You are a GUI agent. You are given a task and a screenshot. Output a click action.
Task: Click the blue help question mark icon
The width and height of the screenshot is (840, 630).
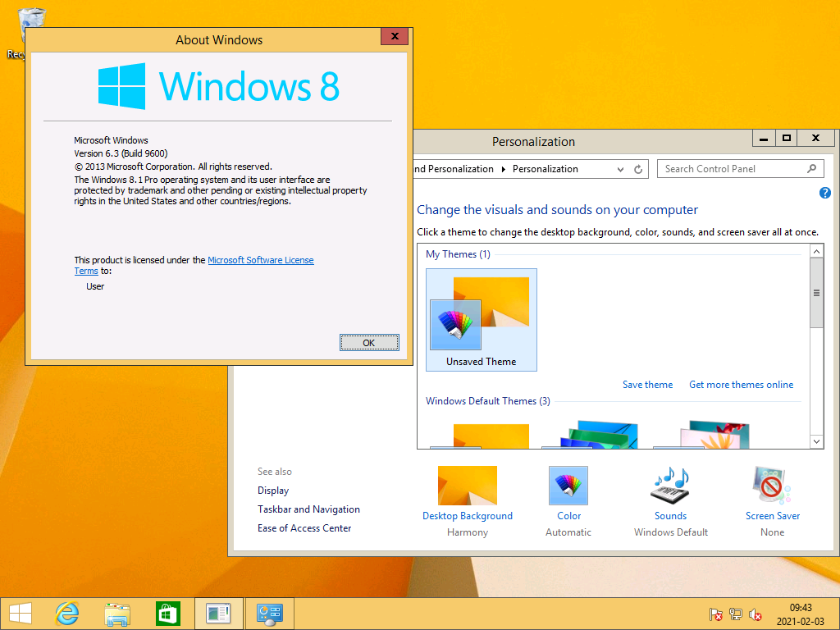coord(825,193)
